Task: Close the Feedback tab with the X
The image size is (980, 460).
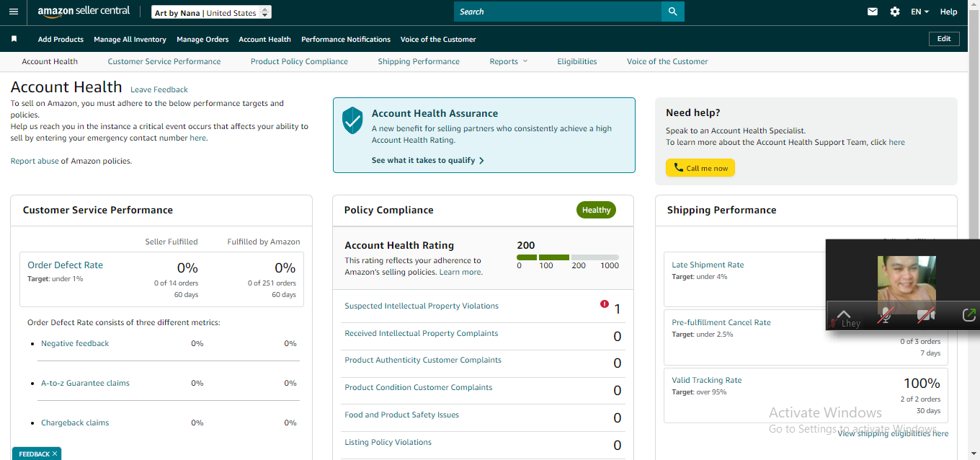Action: (55, 454)
